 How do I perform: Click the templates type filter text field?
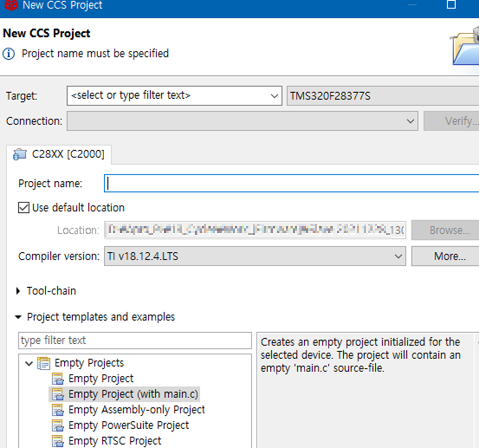(x=135, y=340)
